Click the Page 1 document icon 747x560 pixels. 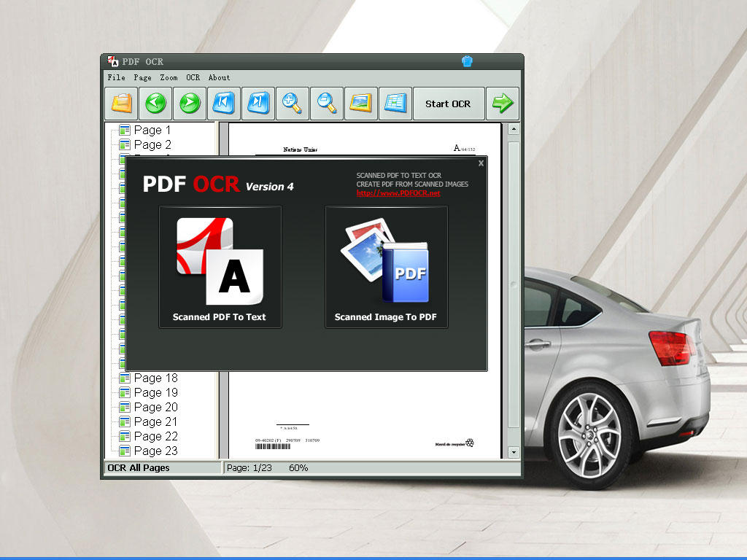click(x=124, y=130)
